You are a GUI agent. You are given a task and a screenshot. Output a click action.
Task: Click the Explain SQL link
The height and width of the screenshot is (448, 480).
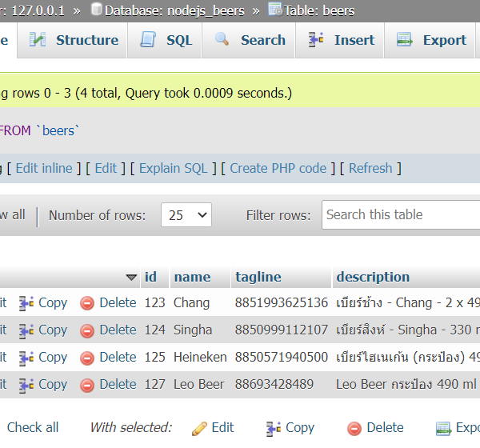[x=173, y=168]
